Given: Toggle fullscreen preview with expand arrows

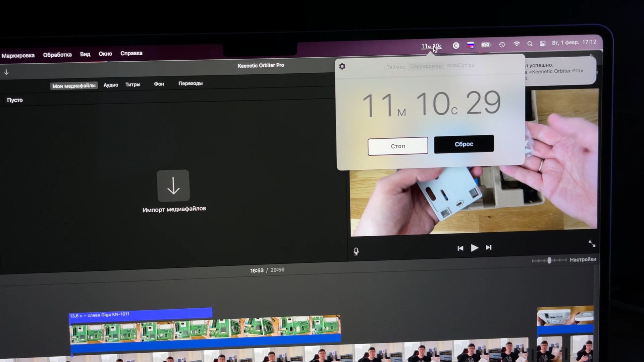Looking at the screenshot, I should coord(592,244).
